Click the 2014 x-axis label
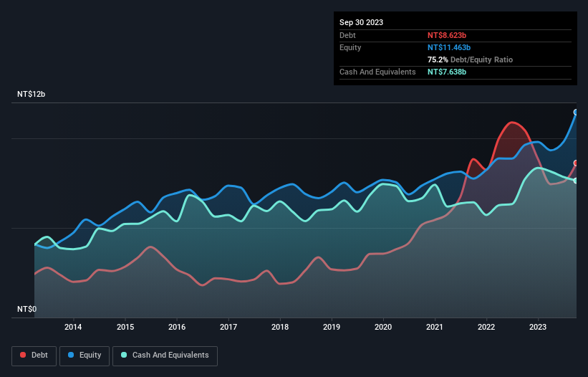Image resolution: width=588 pixels, height=377 pixels. click(x=73, y=327)
